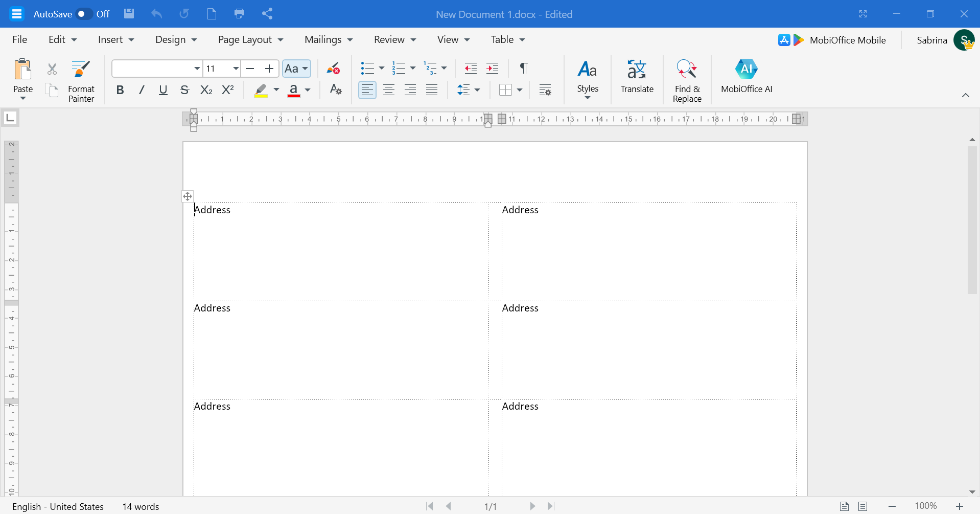Open paragraph settings icon
This screenshot has height=514, width=980.
(545, 90)
